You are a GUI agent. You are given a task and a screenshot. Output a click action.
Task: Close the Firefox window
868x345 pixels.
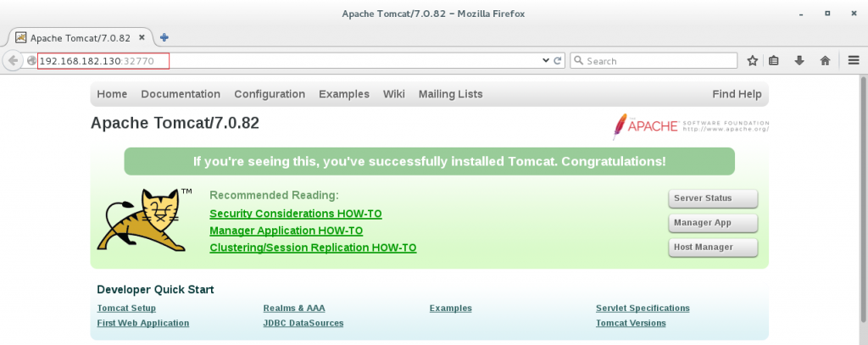(x=853, y=14)
